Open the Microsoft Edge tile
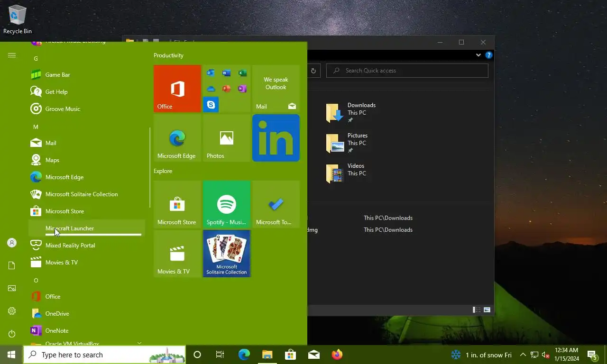The width and height of the screenshot is (607, 364). click(177, 138)
